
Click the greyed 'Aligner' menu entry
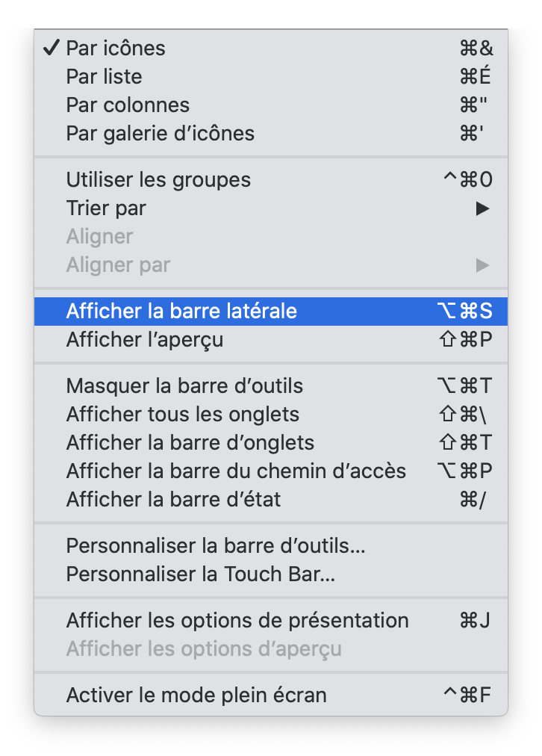pos(99,237)
